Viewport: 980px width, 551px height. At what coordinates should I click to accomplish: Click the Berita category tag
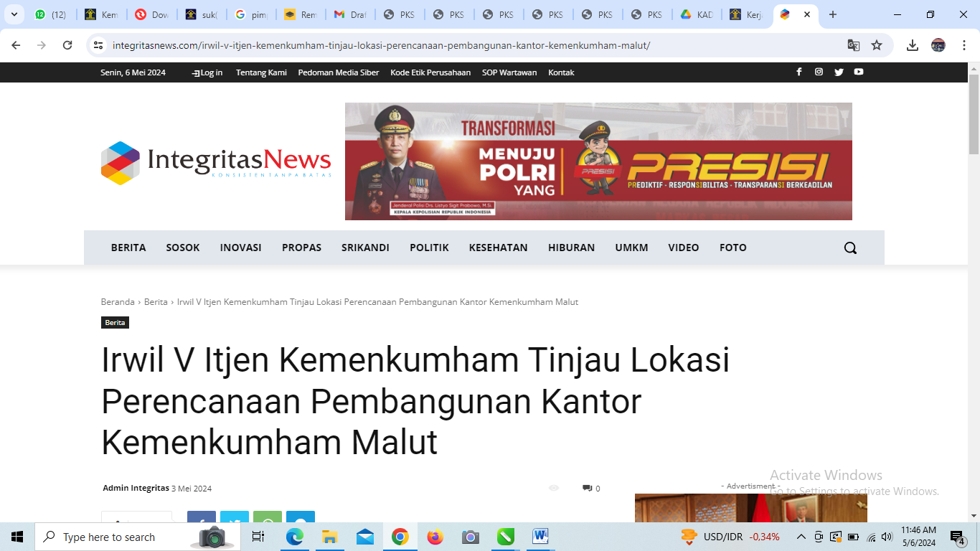coord(115,323)
